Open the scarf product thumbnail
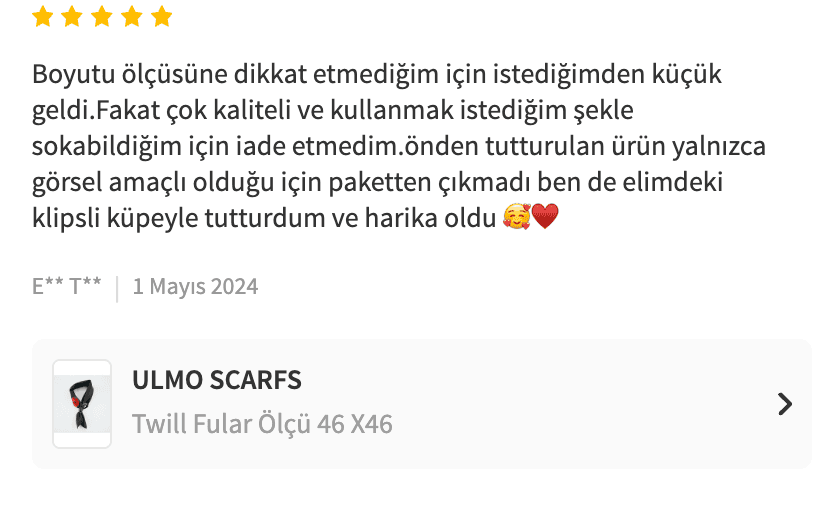Image resolution: width=840 pixels, height=520 pixels. [x=82, y=404]
